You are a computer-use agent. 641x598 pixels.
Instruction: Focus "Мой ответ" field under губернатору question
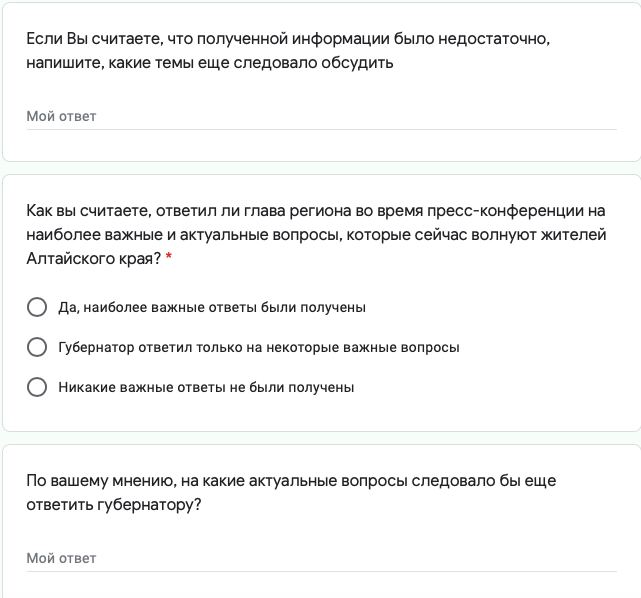[x=320, y=559]
